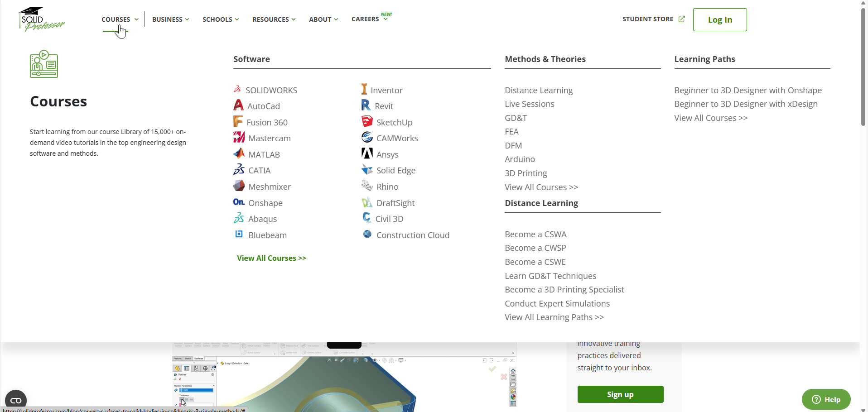This screenshot has width=868, height=412.
Task: Open the Help chat widget
Action: click(x=826, y=399)
